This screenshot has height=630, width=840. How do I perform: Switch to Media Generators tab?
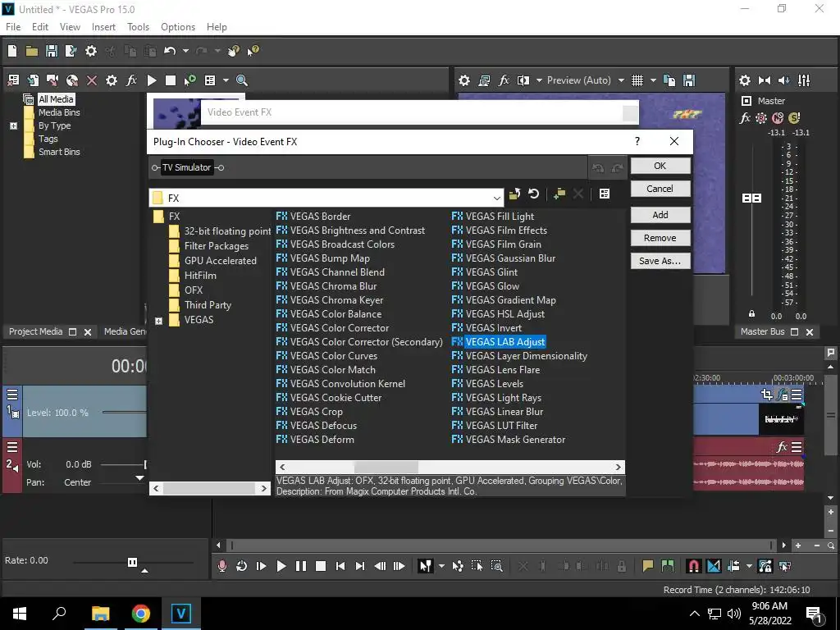pyautogui.click(x=125, y=331)
